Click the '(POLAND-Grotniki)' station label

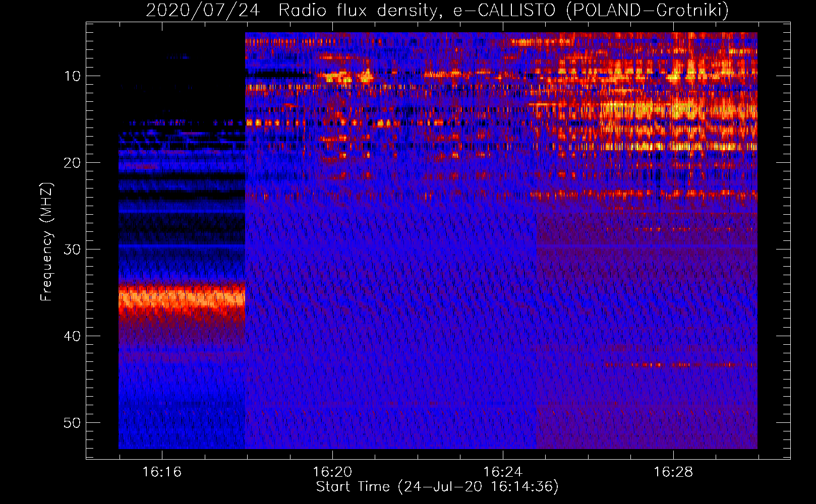click(x=648, y=10)
